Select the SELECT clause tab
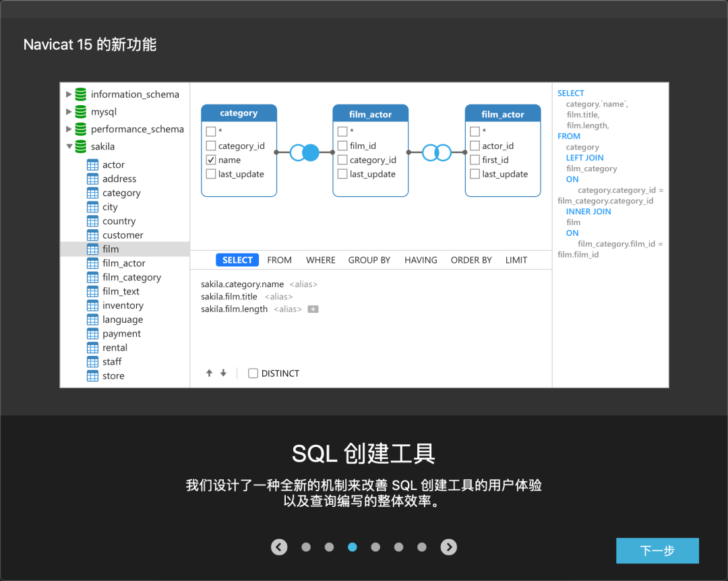 tap(237, 260)
